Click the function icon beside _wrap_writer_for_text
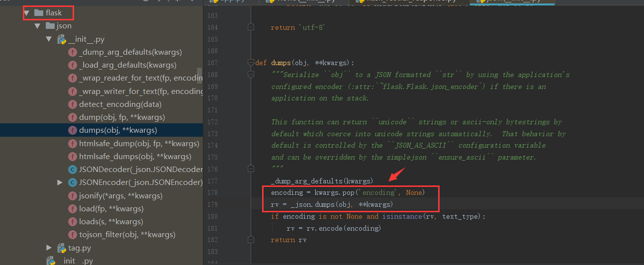This screenshot has height=265, width=644. 72,91
